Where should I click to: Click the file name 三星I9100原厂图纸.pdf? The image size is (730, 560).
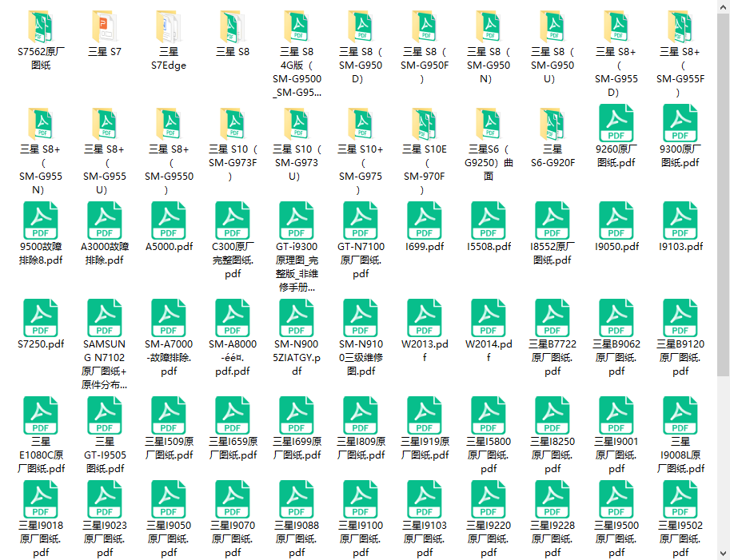(361, 539)
